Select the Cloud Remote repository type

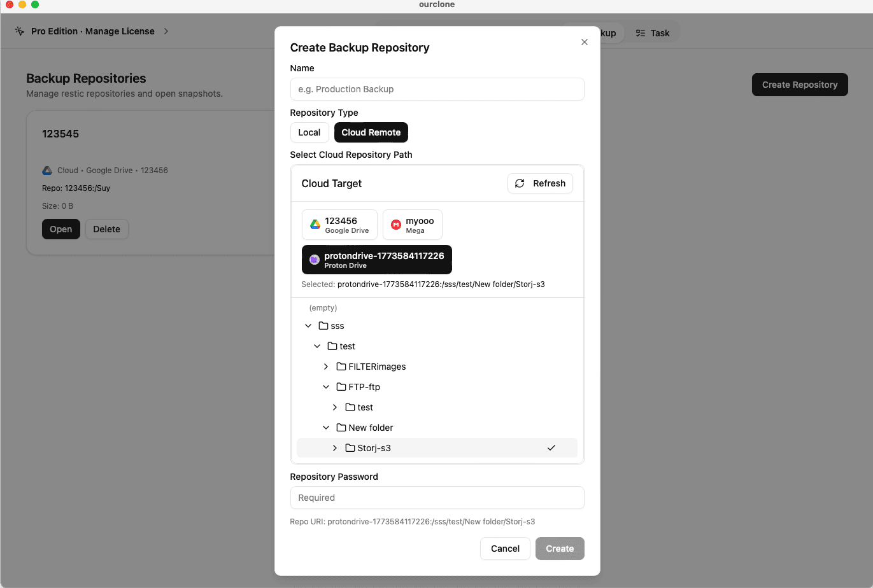[371, 132]
